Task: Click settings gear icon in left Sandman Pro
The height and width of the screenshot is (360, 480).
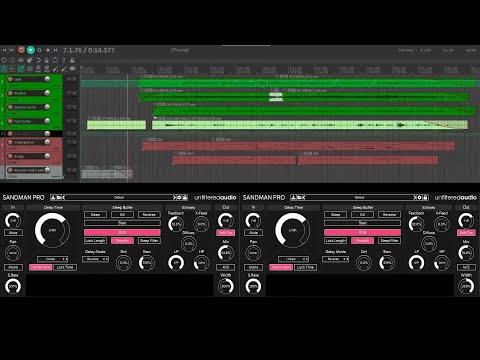Action: point(179,197)
